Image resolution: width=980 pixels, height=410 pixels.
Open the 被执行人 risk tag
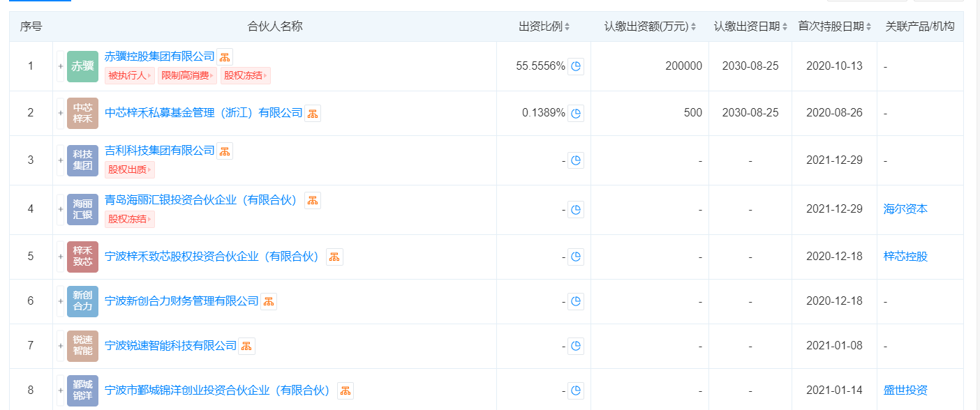(x=130, y=76)
